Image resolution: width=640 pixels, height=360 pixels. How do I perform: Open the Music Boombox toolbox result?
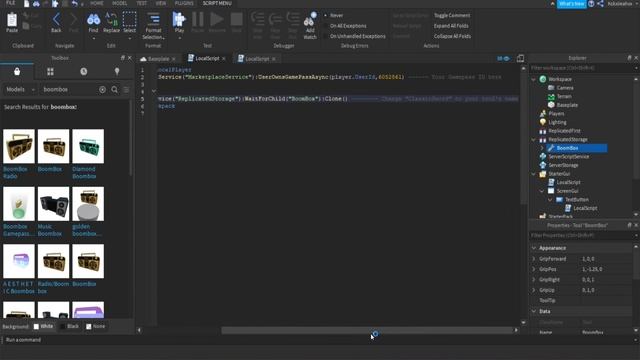pos(53,204)
